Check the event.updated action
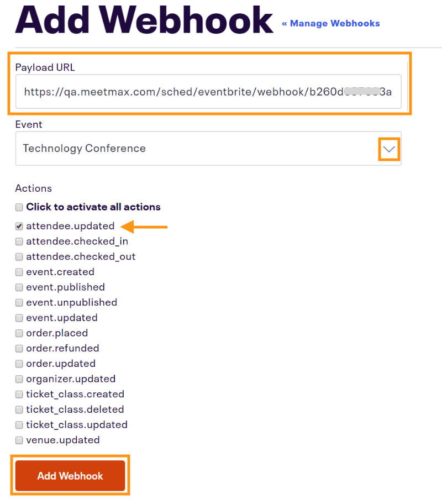This screenshot has width=442, height=504. point(19,318)
